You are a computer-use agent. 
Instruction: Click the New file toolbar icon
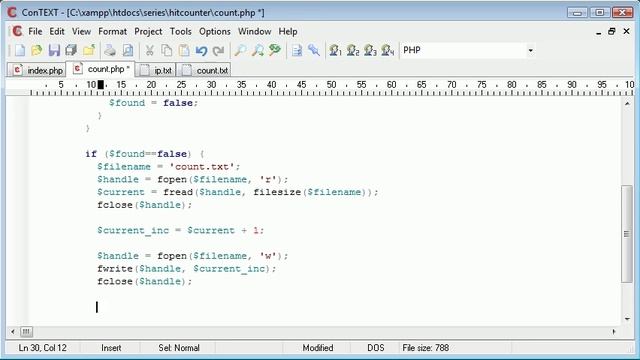point(20,50)
